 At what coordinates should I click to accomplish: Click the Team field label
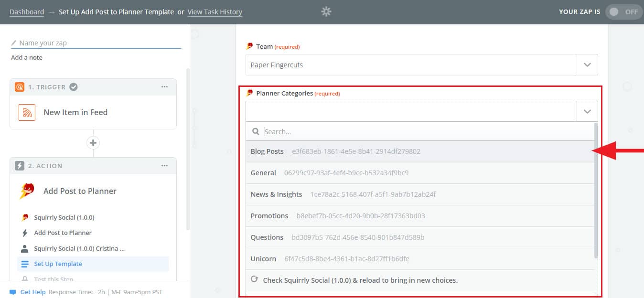point(265,46)
